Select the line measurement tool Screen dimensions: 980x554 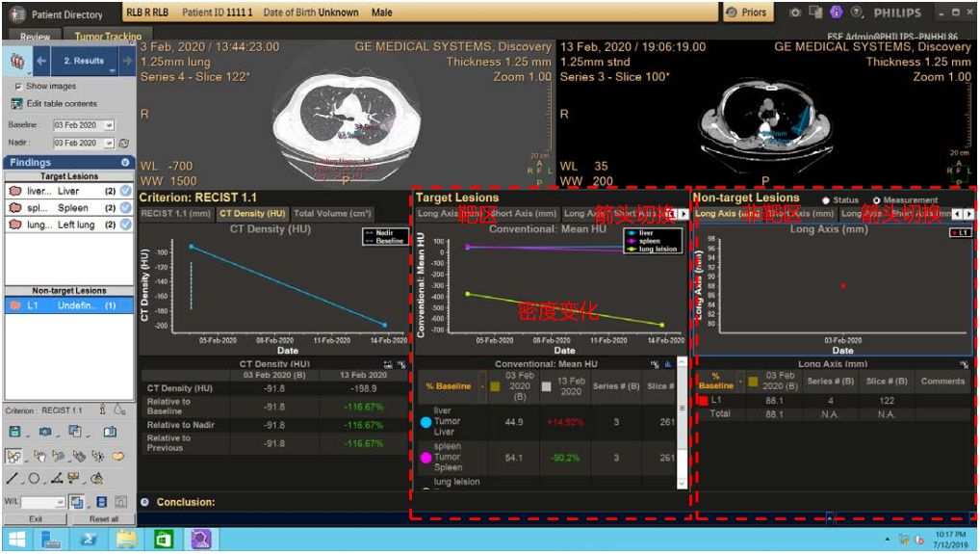(13, 478)
